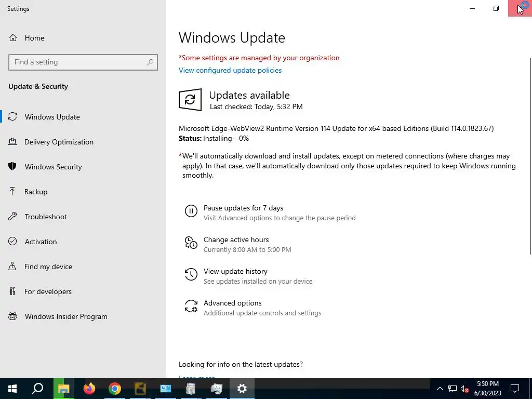Viewport: 532px width, 399px height.
Task: Click the Updates available refresh icon
Action: tap(190, 100)
